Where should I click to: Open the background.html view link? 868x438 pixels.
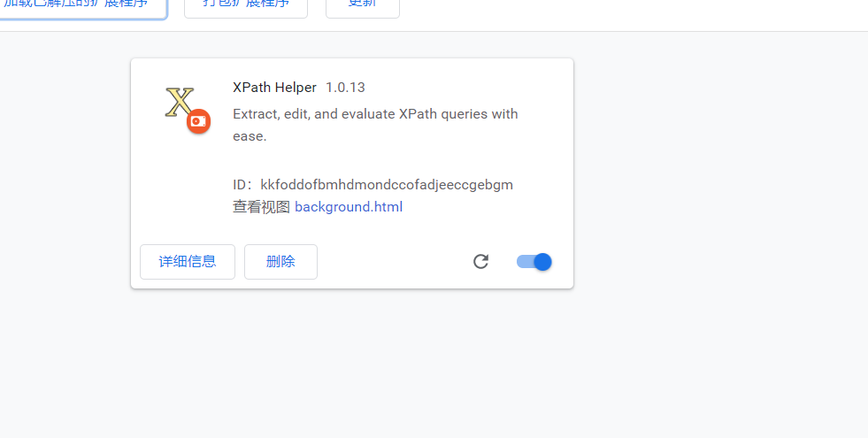pyautogui.click(x=349, y=207)
